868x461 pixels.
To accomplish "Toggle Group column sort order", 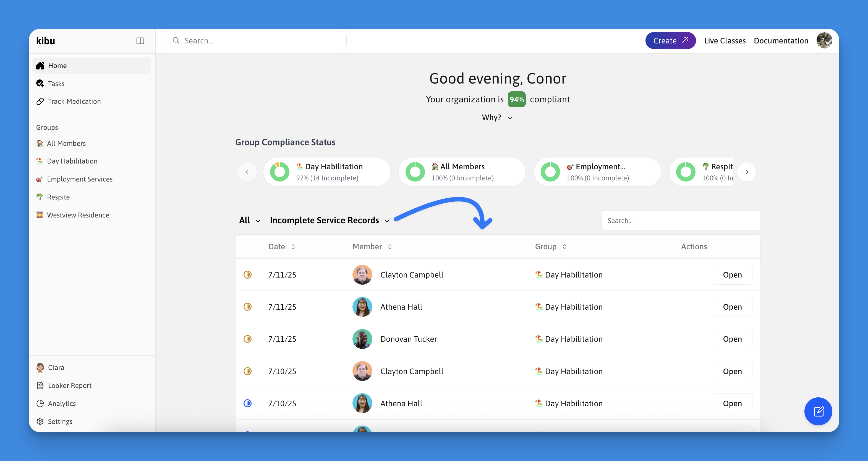I will pyautogui.click(x=564, y=247).
